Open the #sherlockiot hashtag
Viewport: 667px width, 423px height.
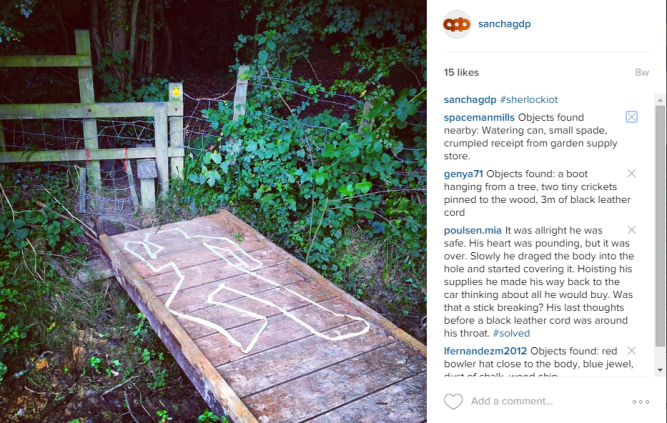pos(529,100)
